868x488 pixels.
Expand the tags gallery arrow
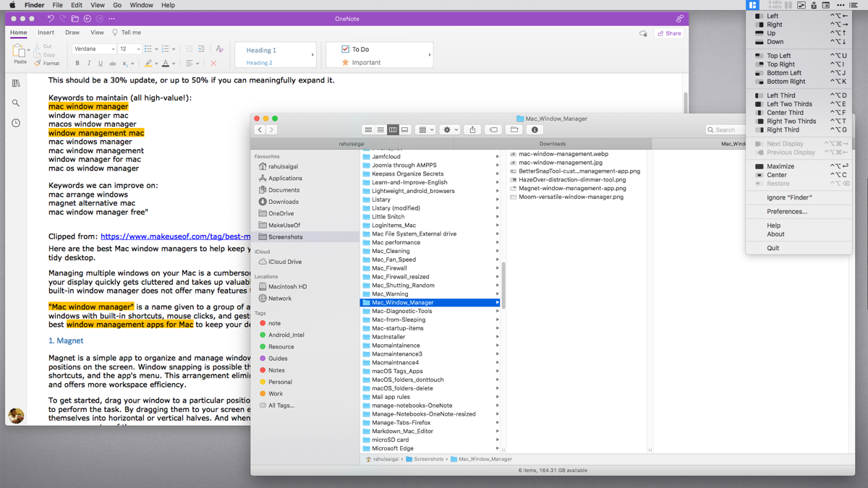430,55
